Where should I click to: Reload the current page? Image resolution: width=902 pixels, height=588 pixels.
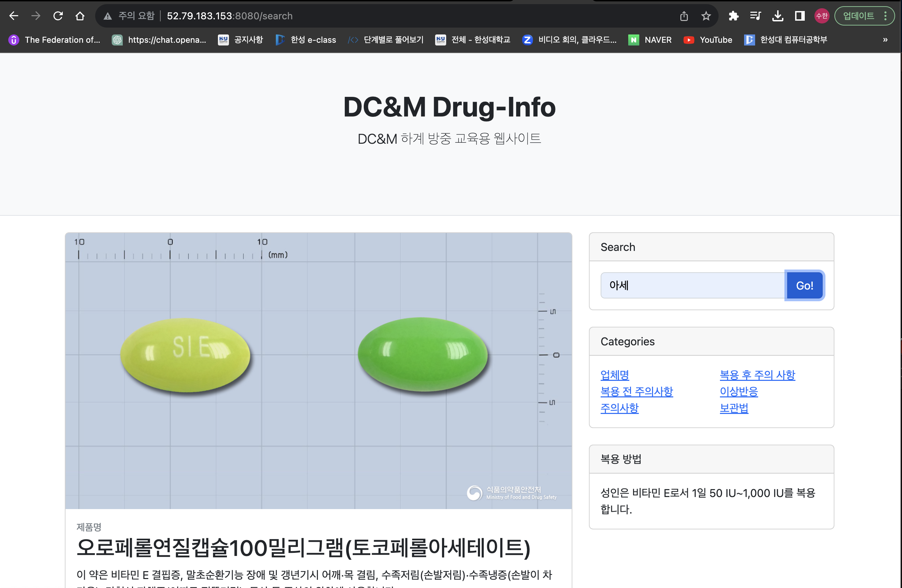[x=58, y=16]
